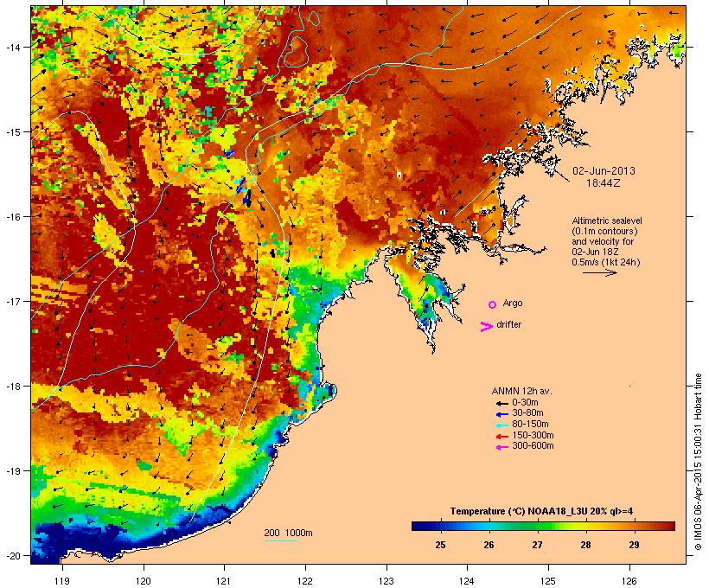
Task: Click the '200 1000m' isobath label
Action: tap(288, 533)
